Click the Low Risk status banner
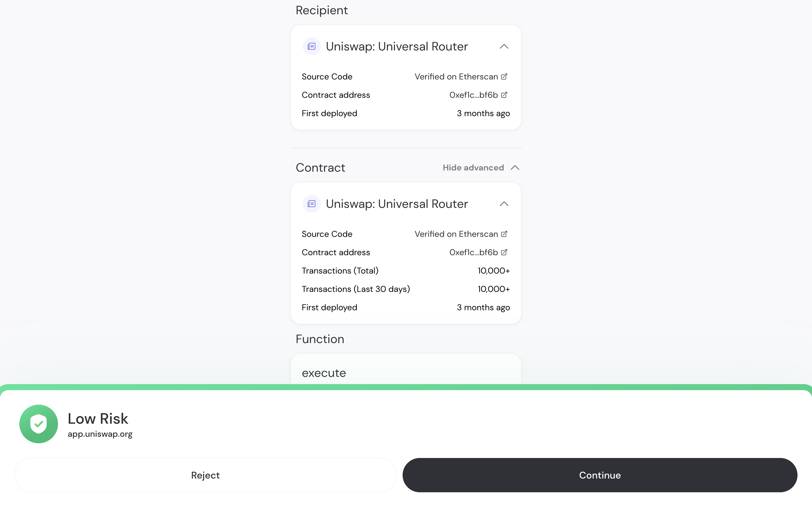 pyautogui.click(x=98, y=418)
